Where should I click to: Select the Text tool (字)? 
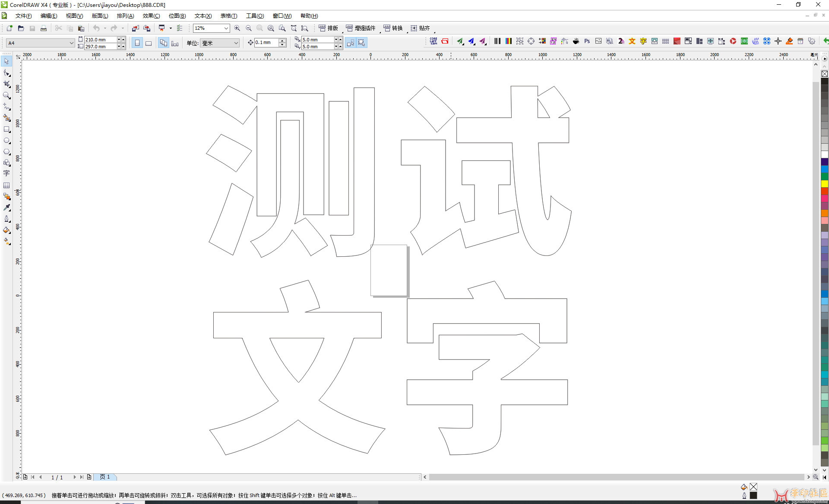coord(6,173)
